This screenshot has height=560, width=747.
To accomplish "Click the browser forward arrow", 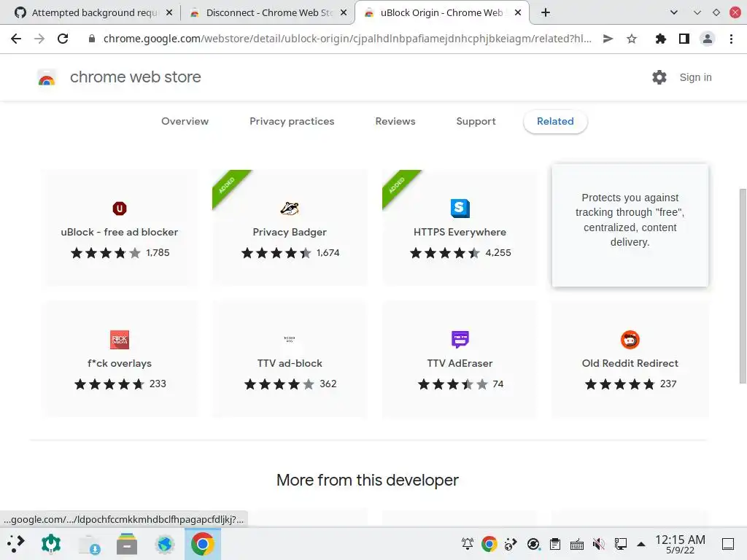I will [39, 39].
